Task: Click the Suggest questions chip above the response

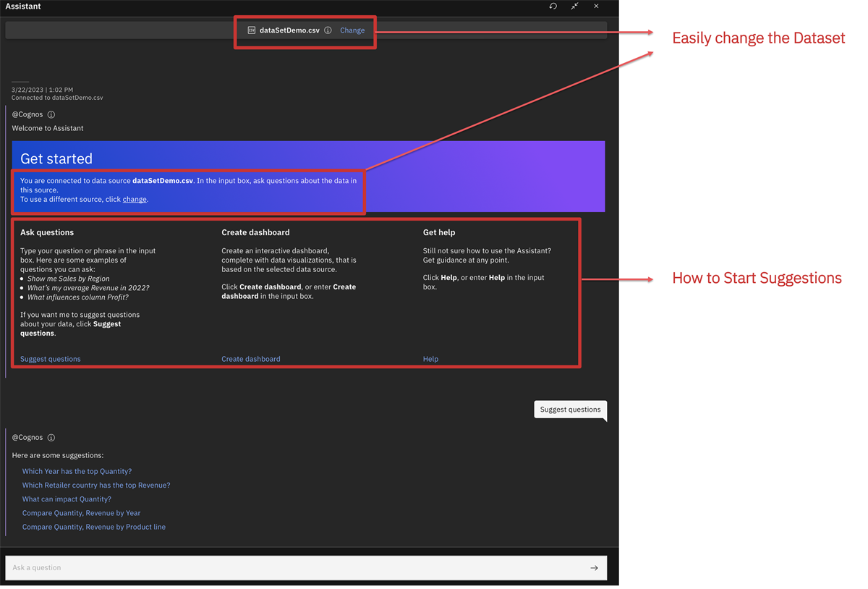Action: pos(570,409)
